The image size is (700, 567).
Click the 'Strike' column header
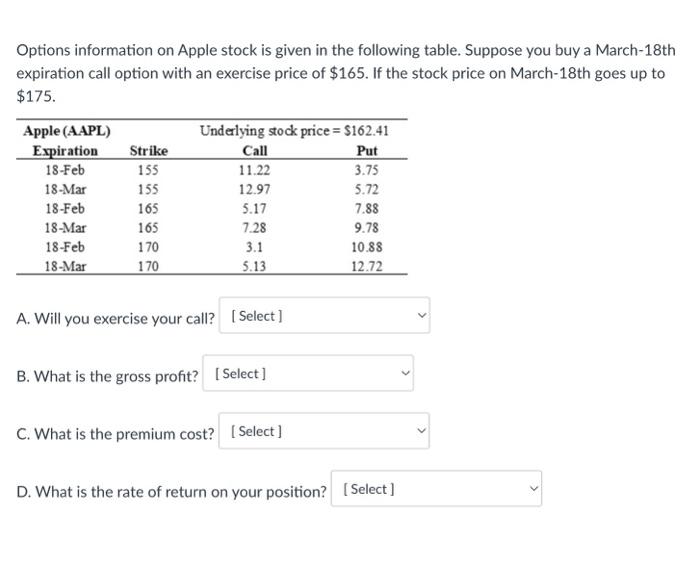pyautogui.click(x=149, y=151)
